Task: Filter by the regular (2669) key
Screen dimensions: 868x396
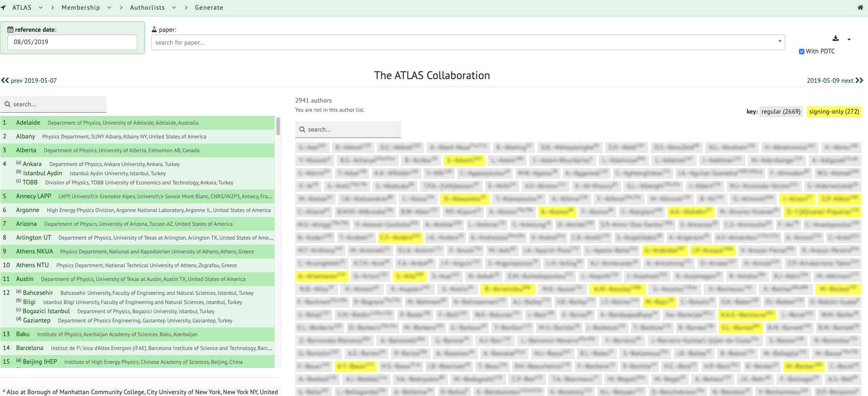Action: coord(781,111)
